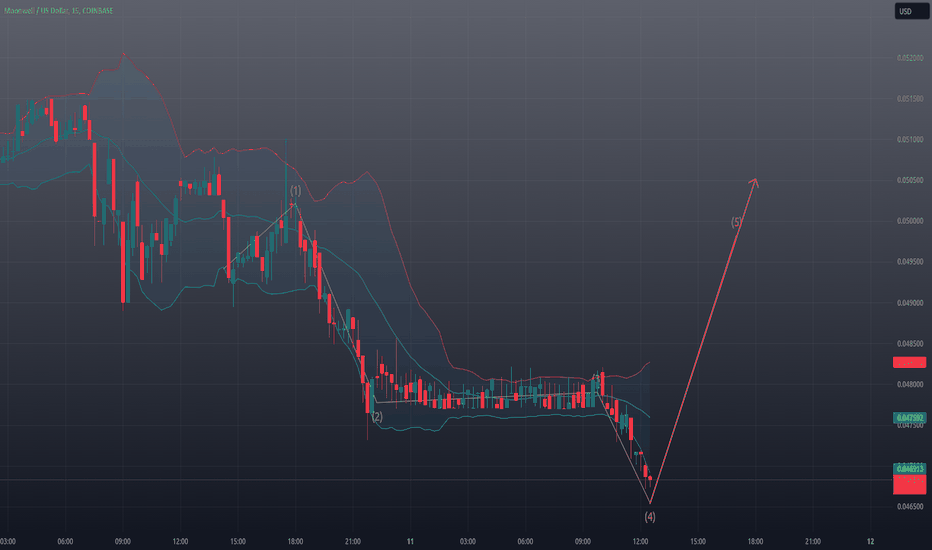The width and height of the screenshot is (932, 550).
Task: Click the 18:00 time label under wave (1)
Action: pyautogui.click(x=295, y=542)
